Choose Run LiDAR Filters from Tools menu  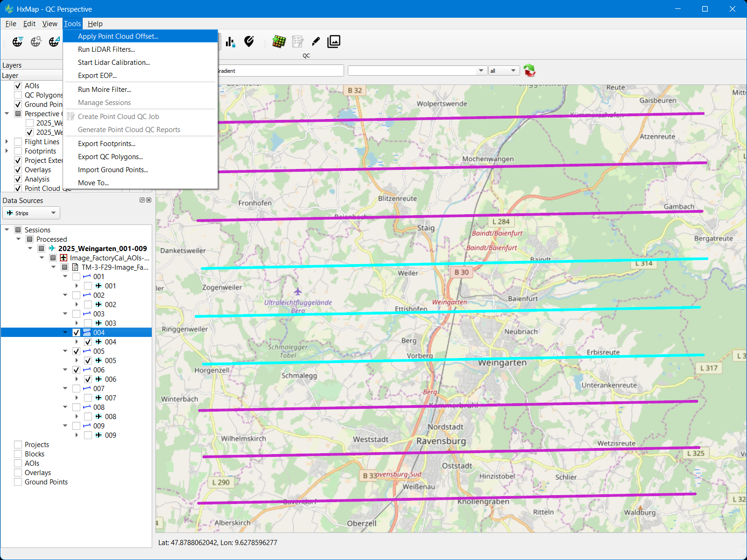tap(106, 49)
